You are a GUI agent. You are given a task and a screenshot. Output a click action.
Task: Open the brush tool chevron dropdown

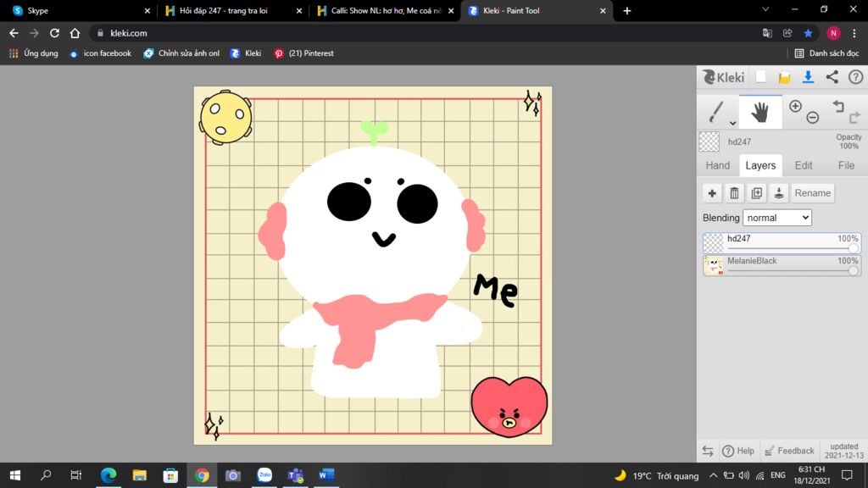tap(732, 123)
